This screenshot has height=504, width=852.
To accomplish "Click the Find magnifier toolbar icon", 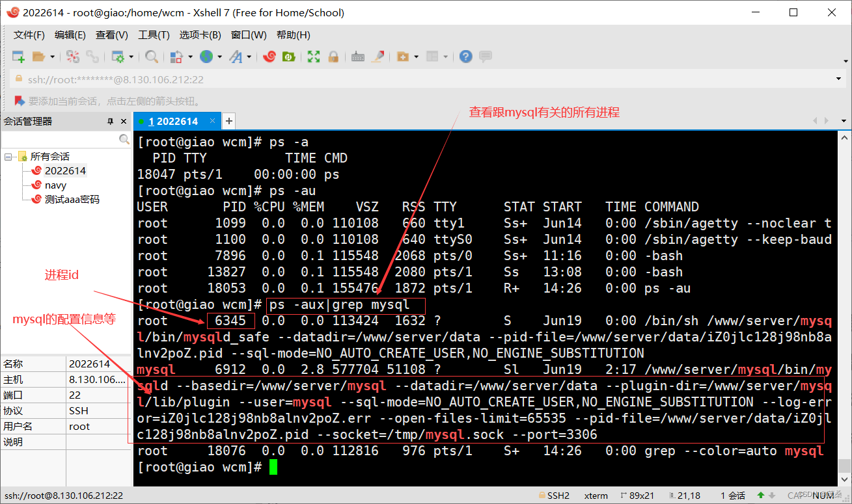I will point(151,57).
